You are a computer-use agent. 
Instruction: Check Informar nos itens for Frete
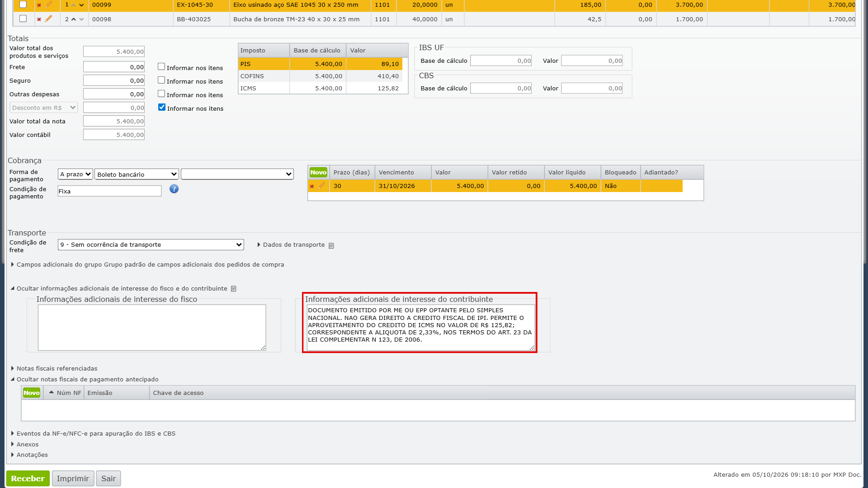pyautogui.click(x=161, y=67)
